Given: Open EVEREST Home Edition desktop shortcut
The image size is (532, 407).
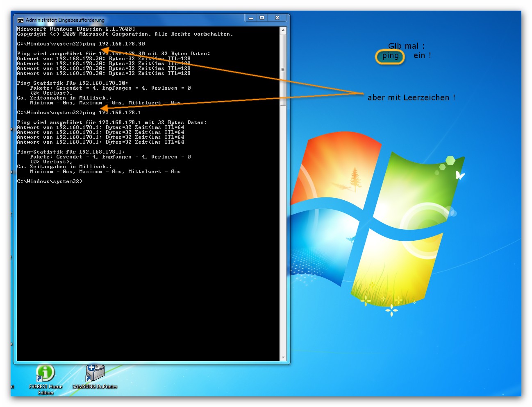Looking at the screenshot, I should click(x=45, y=380).
